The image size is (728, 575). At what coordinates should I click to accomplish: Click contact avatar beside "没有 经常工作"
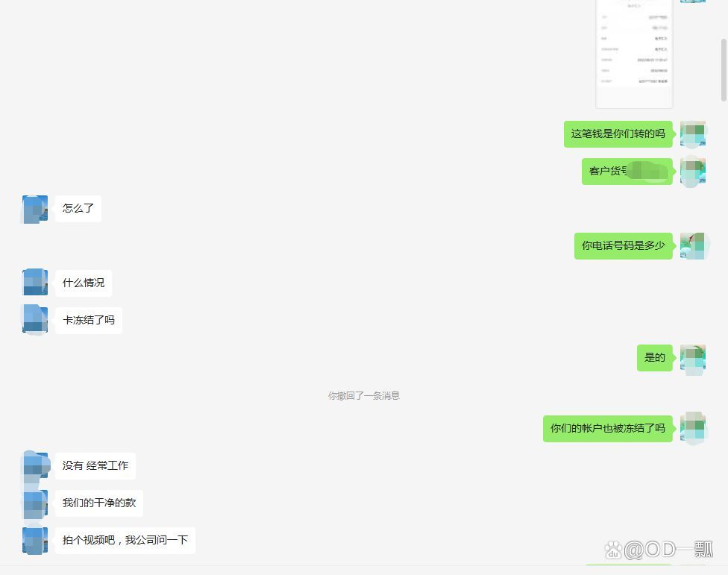pos(35,465)
